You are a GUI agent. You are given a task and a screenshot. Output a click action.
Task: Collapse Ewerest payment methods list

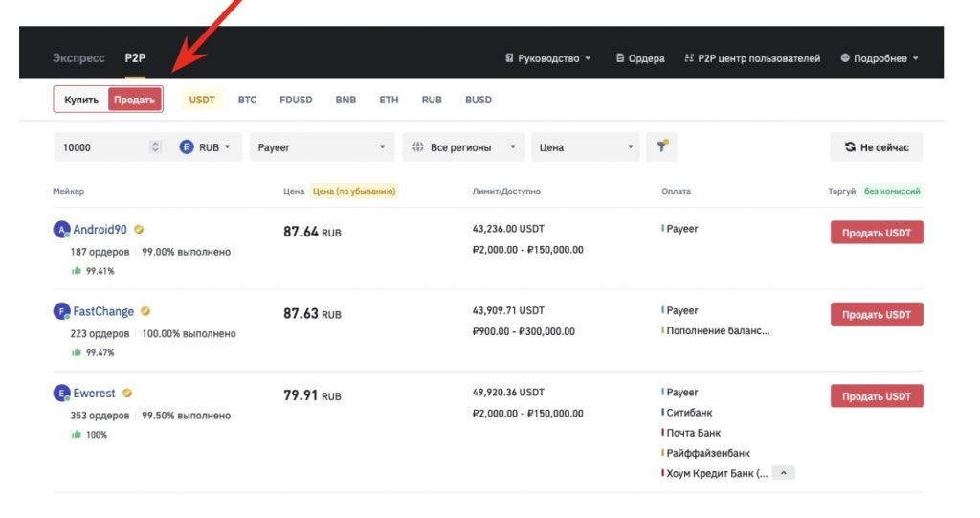coord(783,473)
